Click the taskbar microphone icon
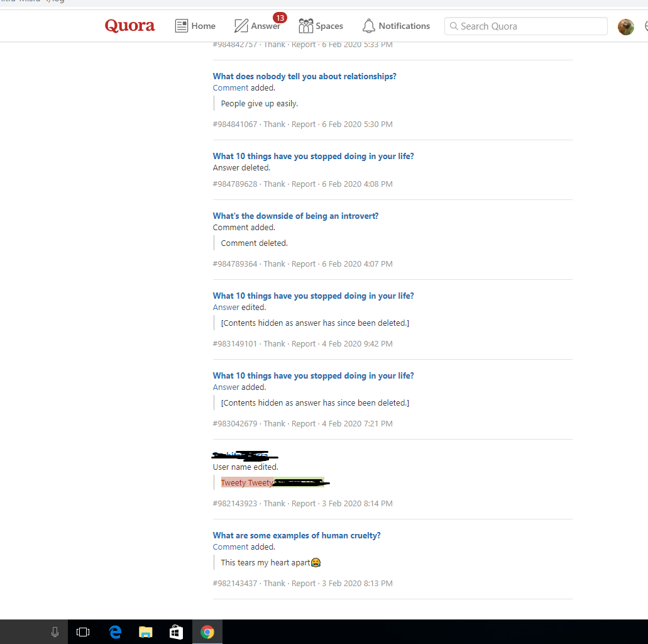 click(x=55, y=631)
